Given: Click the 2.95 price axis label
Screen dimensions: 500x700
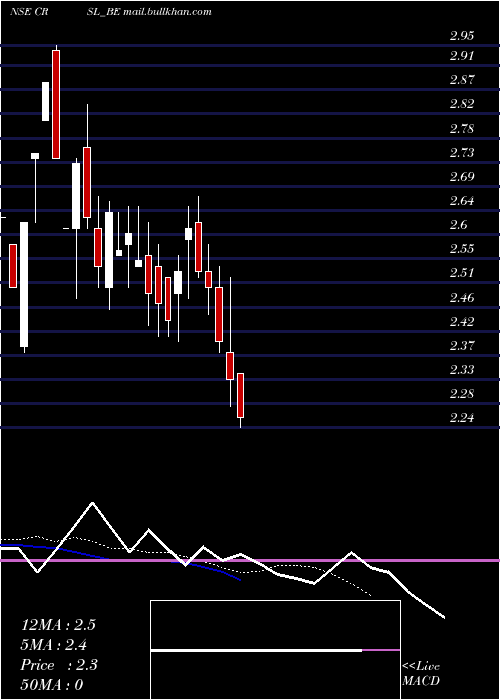Looking at the screenshot, I should click(462, 36).
